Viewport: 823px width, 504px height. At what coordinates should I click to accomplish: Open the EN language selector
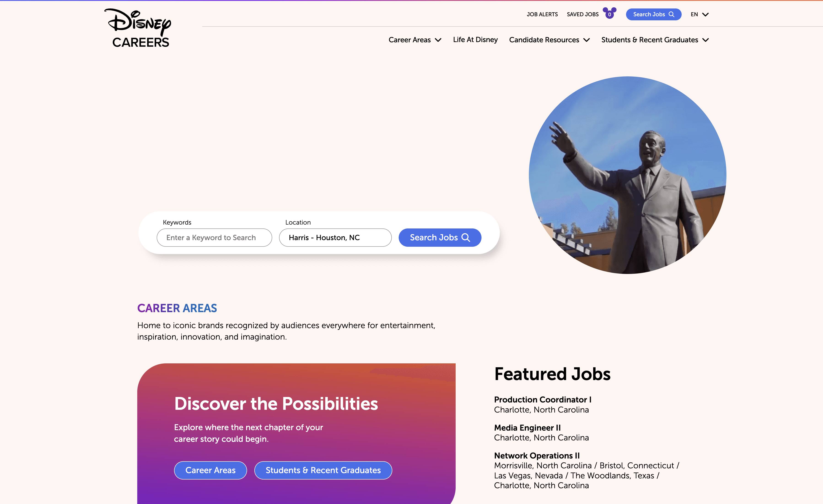[700, 14]
